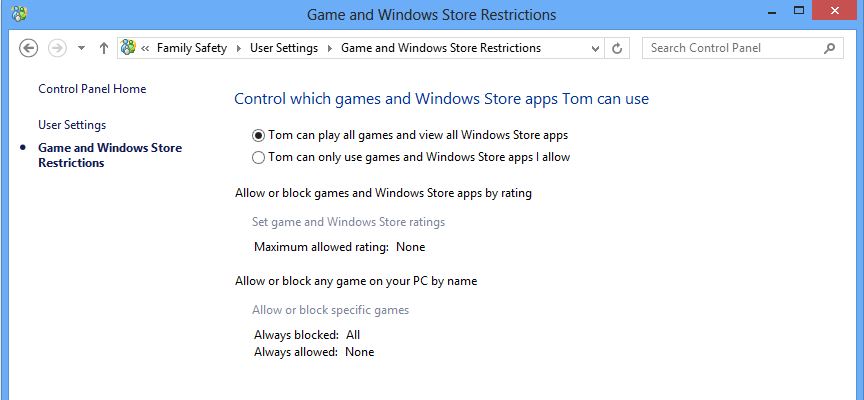
Task: Click the Family Safety icon in address bar
Action: (x=128, y=47)
